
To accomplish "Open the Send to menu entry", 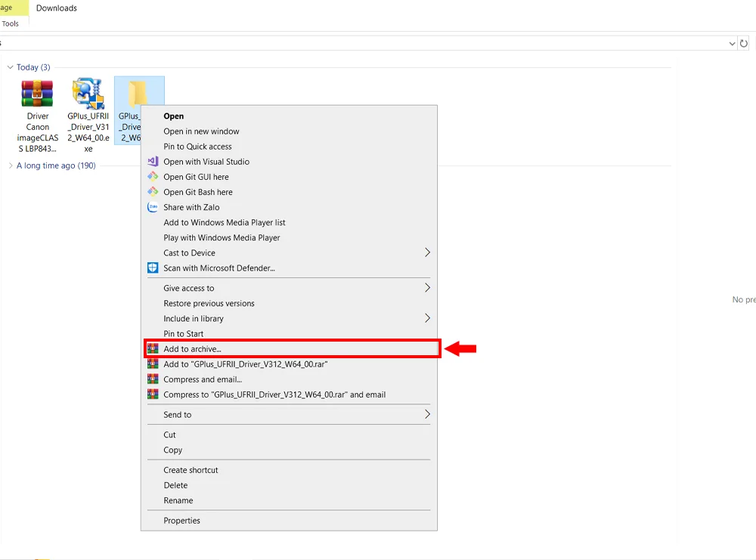I will coord(289,414).
